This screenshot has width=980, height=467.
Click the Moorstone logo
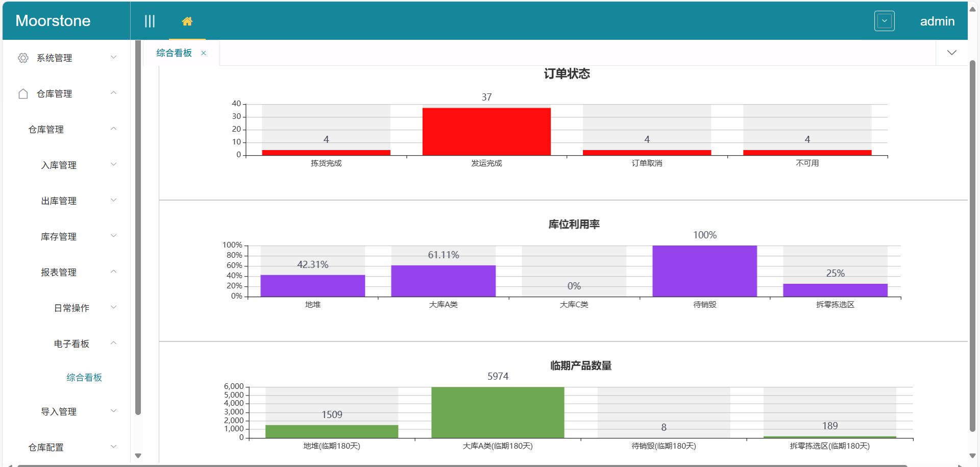[53, 21]
